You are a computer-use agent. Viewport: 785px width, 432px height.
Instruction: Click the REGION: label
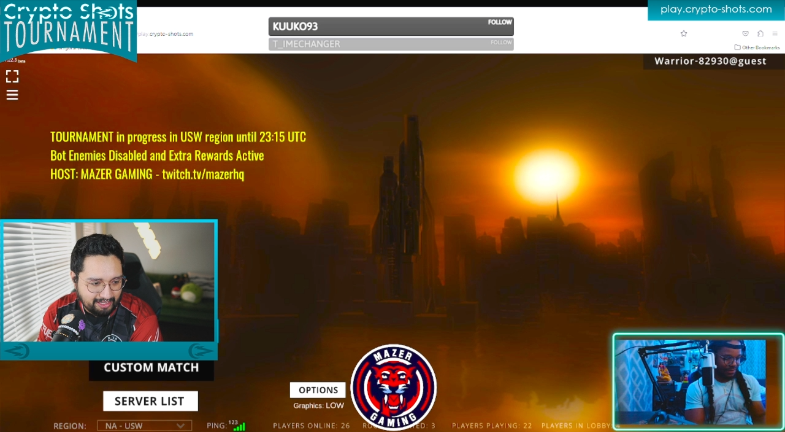(70, 426)
